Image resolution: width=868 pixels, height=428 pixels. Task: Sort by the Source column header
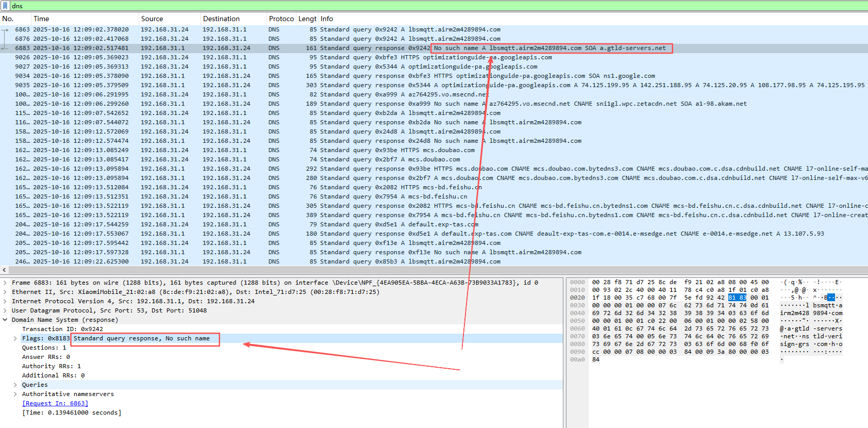click(x=152, y=19)
